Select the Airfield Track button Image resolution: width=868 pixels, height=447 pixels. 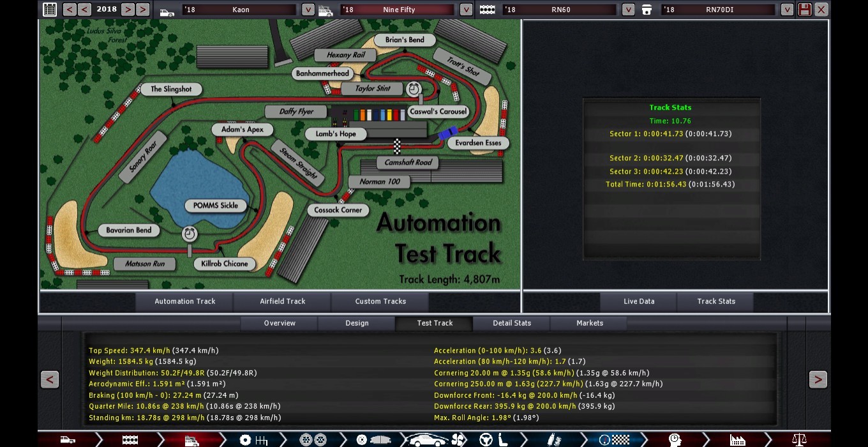[x=282, y=301]
